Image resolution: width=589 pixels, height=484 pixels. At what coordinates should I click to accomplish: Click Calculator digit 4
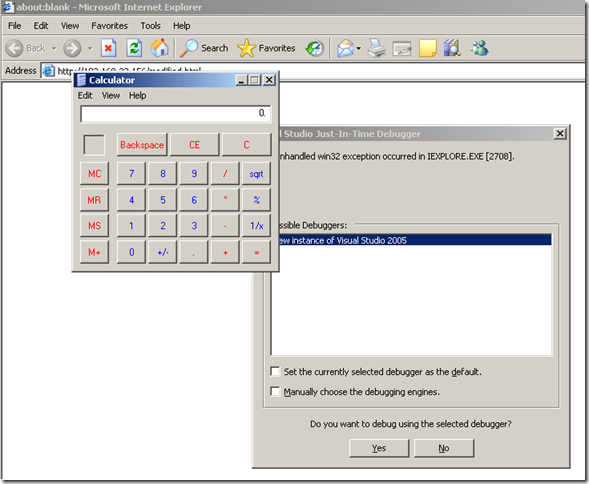pyautogui.click(x=131, y=200)
